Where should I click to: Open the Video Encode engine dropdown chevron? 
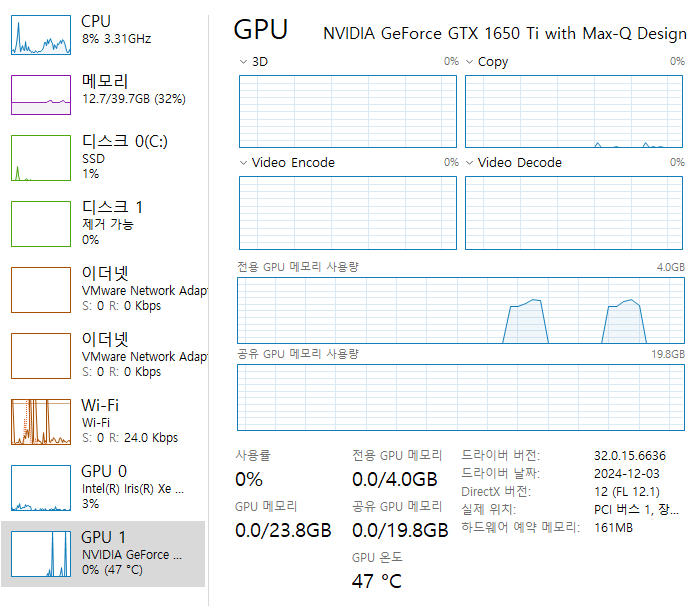coord(243,163)
